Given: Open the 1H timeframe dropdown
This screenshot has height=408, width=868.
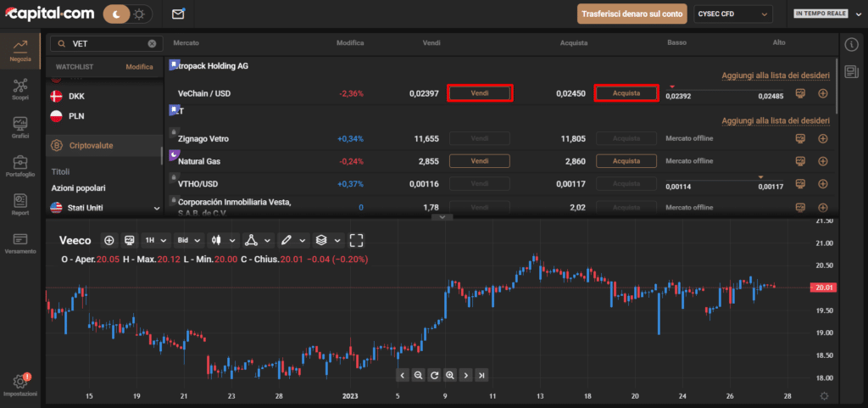Looking at the screenshot, I should tap(155, 240).
